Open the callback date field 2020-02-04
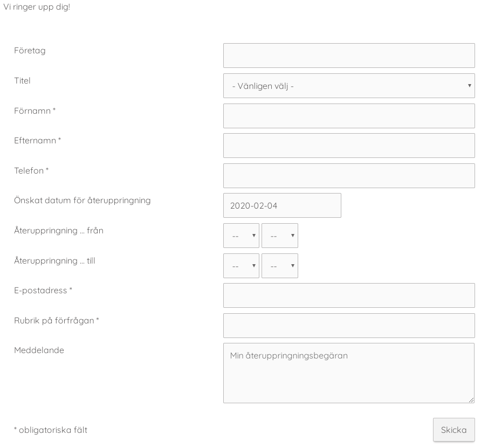Screen dimensions: 481x448 282,205
